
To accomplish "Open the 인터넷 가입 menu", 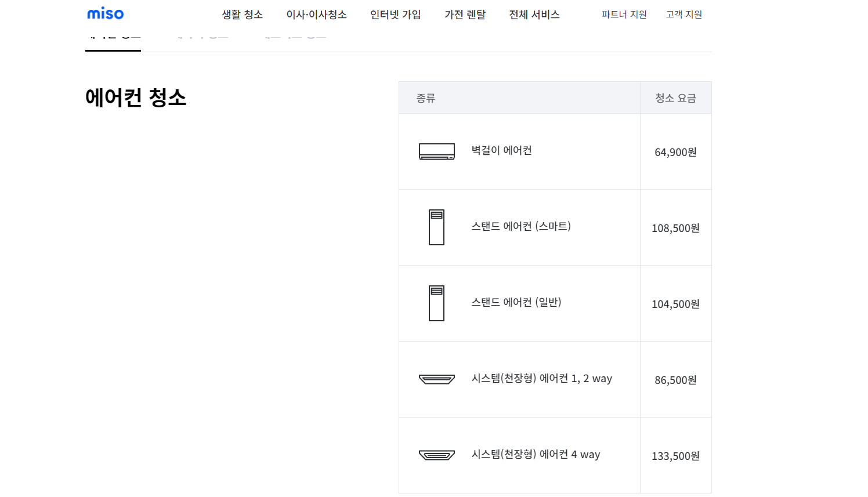I will coord(396,14).
